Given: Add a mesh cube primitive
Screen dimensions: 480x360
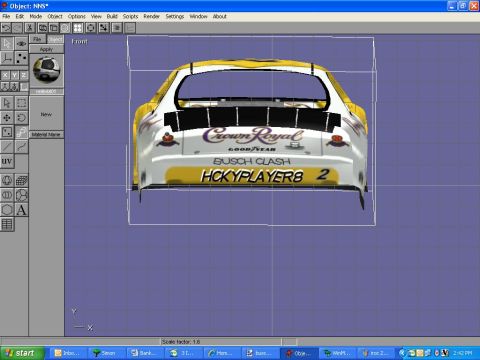Looking at the screenshot, I should pyautogui.click(x=21, y=181).
